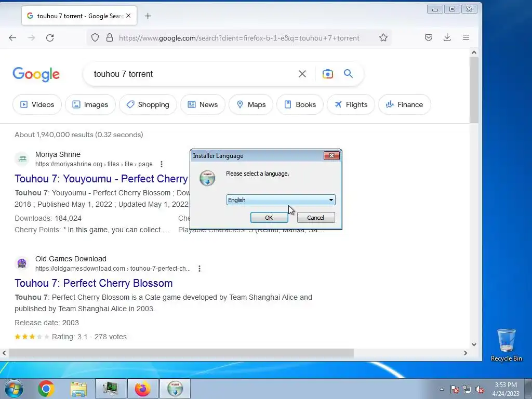Click the results count text
The width and height of the screenshot is (532, 399).
click(x=79, y=135)
